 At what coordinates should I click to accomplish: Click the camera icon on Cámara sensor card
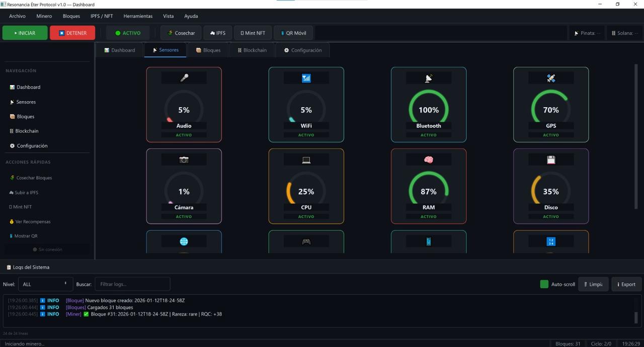(184, 160)
